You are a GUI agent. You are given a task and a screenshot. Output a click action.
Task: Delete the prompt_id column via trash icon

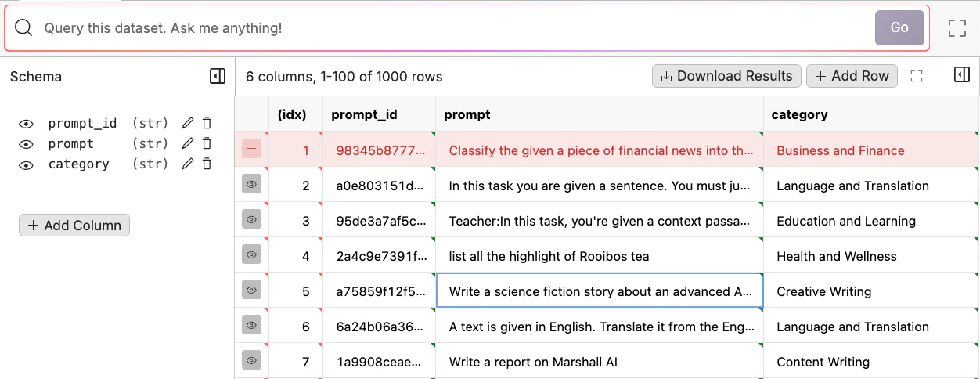[x=207, y=123]
